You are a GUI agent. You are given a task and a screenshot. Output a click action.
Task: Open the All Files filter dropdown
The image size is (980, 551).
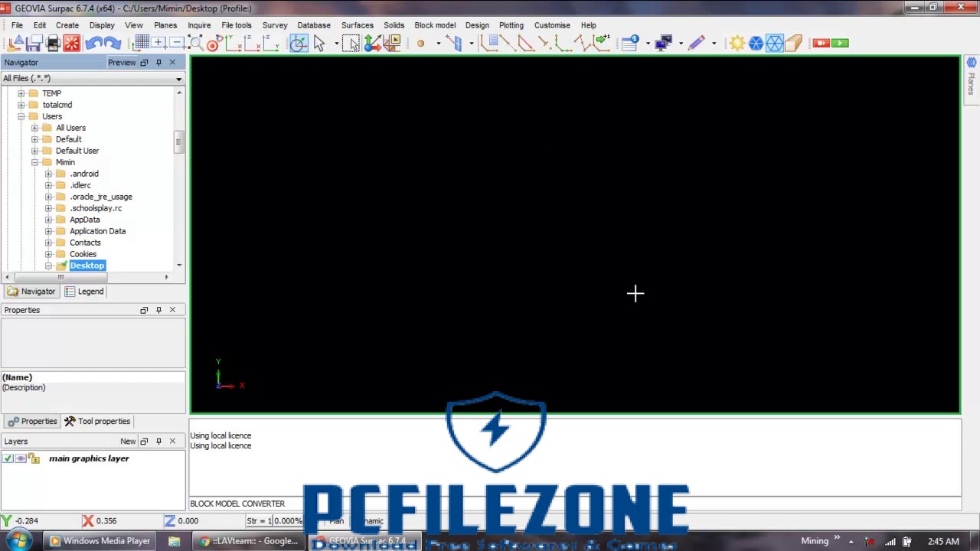[x=178, y=79]
